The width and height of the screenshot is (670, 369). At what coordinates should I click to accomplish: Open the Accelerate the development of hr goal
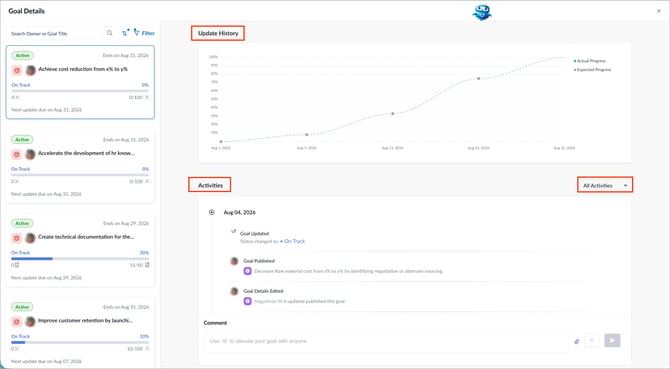(86, 153)
